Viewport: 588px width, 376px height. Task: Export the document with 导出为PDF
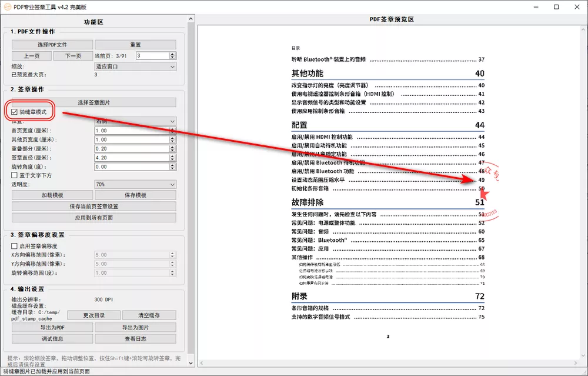pyautogui.click(x=52, y=327)
